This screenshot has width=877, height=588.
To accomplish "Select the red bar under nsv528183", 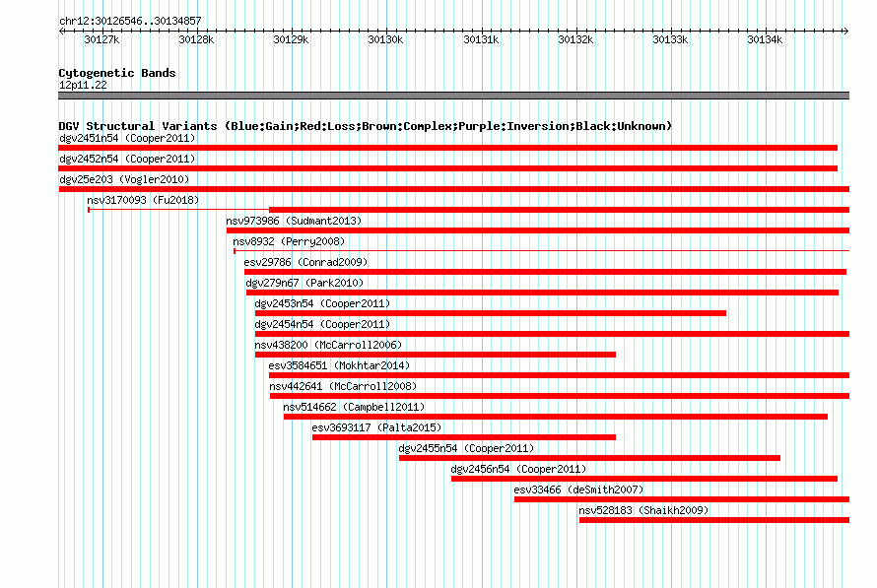I will (x=714, y=520).
